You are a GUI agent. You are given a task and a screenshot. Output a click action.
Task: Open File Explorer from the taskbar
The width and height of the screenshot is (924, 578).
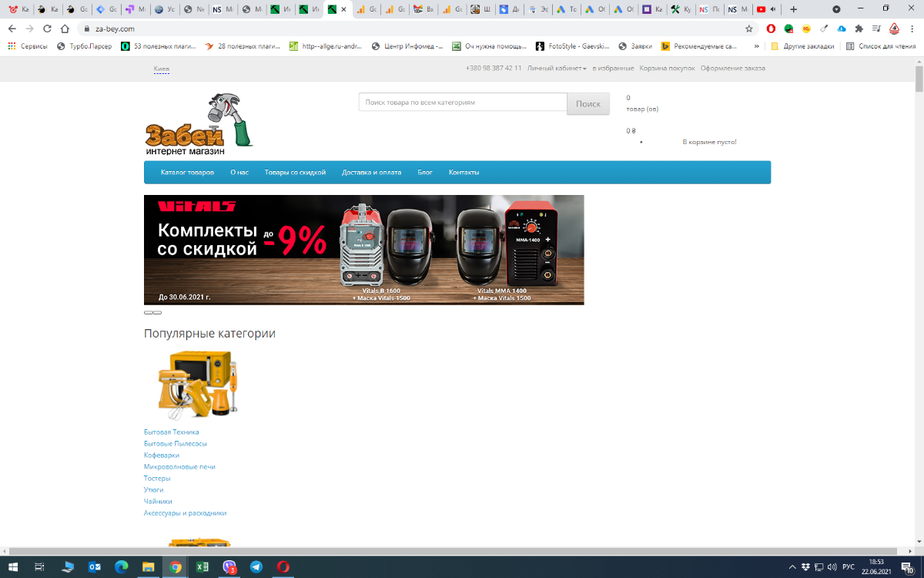pyautogui.click(x=149, y=566)
